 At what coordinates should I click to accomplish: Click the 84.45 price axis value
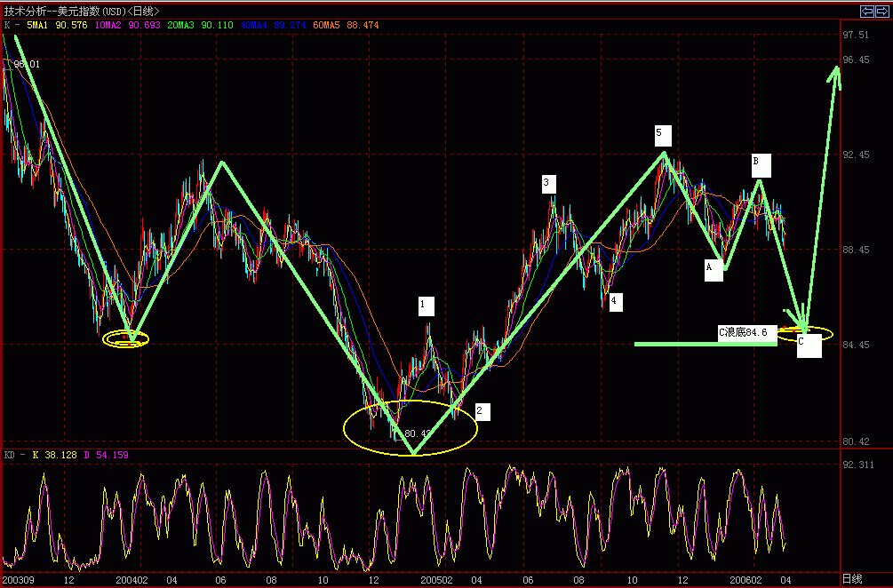tap(857, 345)
